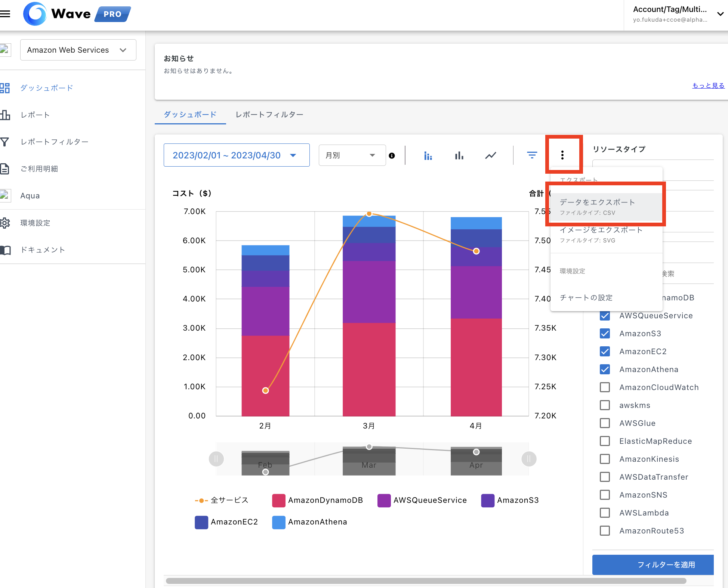Screen dimensions: 728x588
Task: Click the three-dot more options icon
Action: [x=562, y=155]
